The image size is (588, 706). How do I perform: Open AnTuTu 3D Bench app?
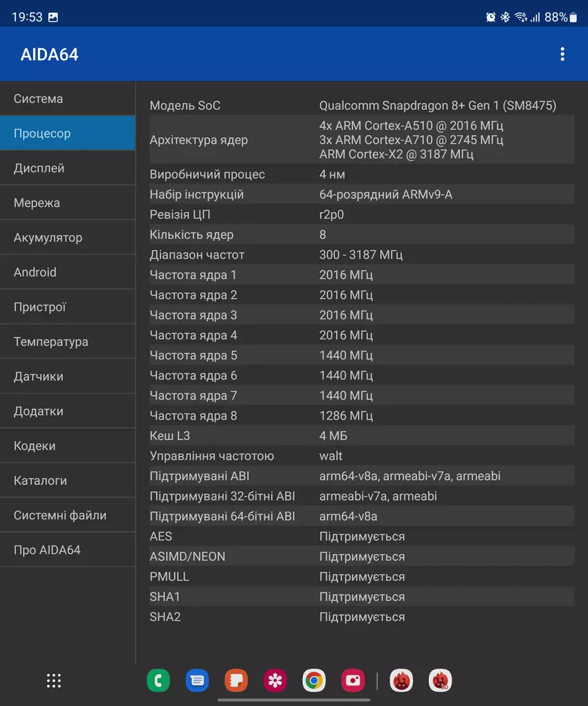click(x=441, y=680)
